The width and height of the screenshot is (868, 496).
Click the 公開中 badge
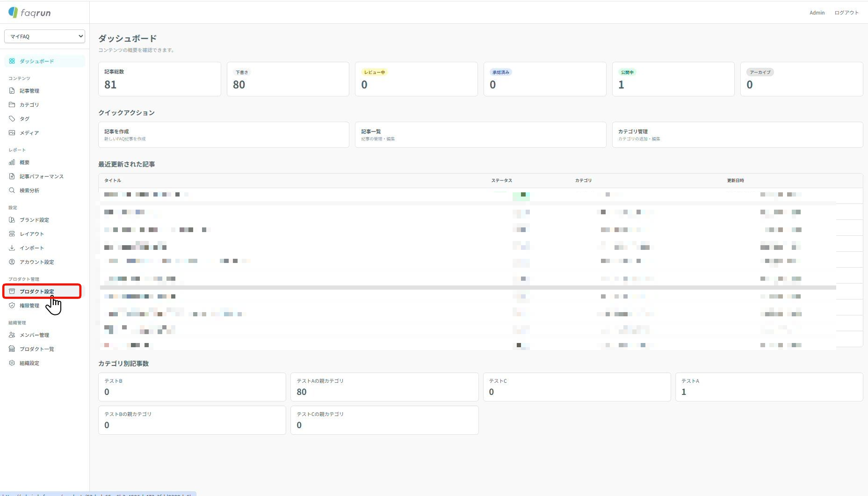pos(627,72)
